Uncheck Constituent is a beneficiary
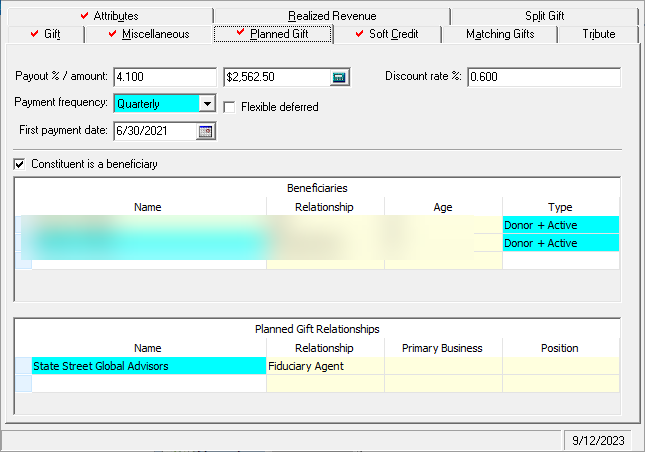645x452 pixels. [20, 164]
